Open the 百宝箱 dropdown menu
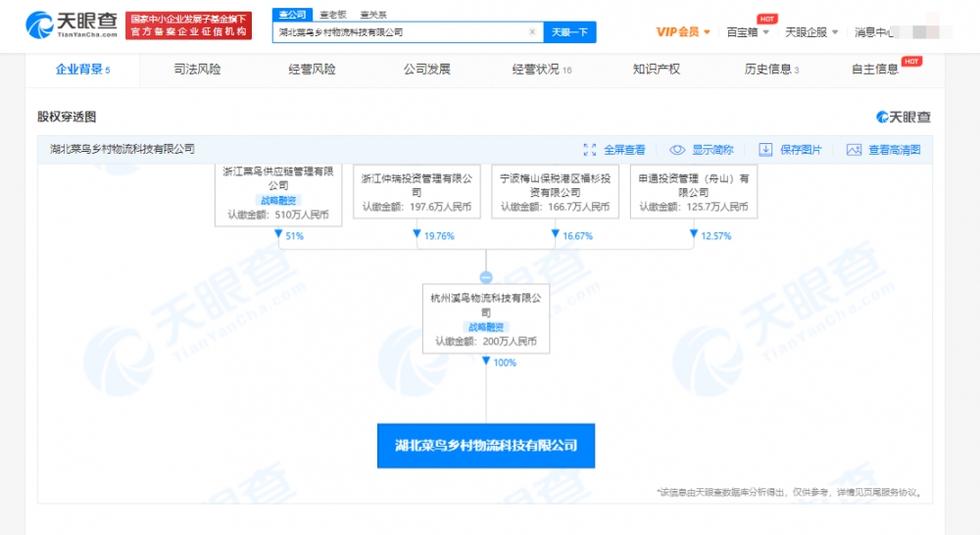This screenshot has width=980, height=535. pos(748,32)
